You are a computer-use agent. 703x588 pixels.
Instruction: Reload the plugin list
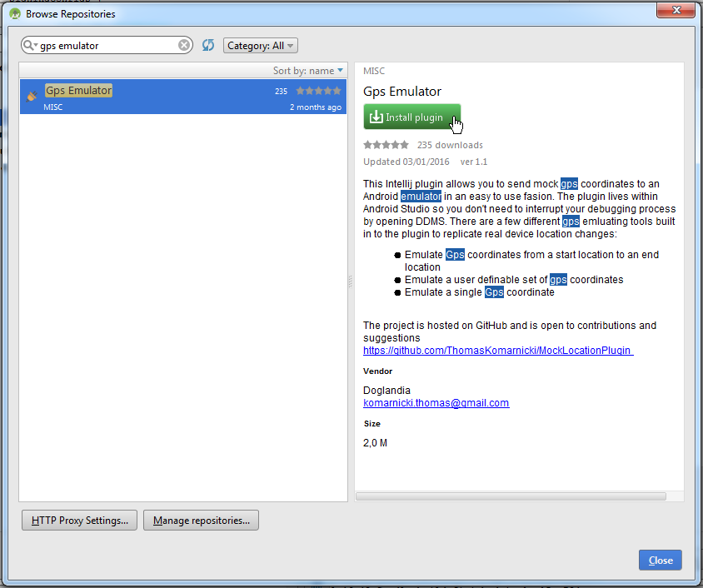pyautogui.click(x=208, y=45)
